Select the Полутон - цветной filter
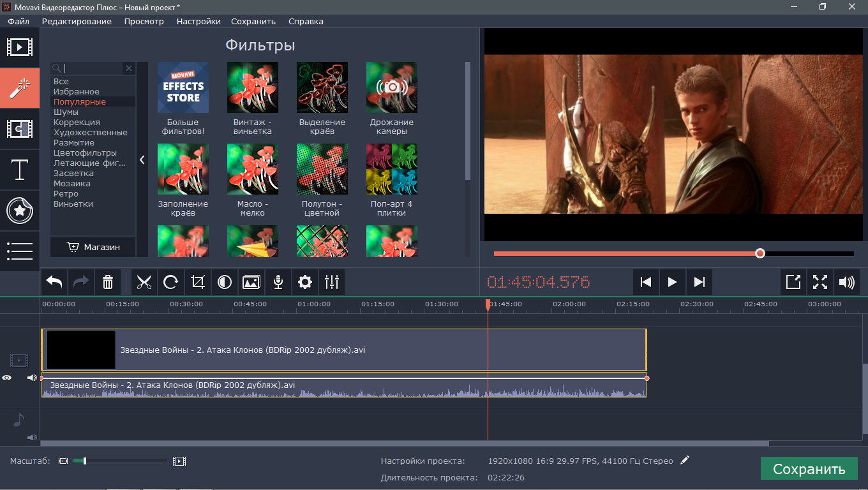This screenshot has width=868, height=490. [x=322, y=169]
